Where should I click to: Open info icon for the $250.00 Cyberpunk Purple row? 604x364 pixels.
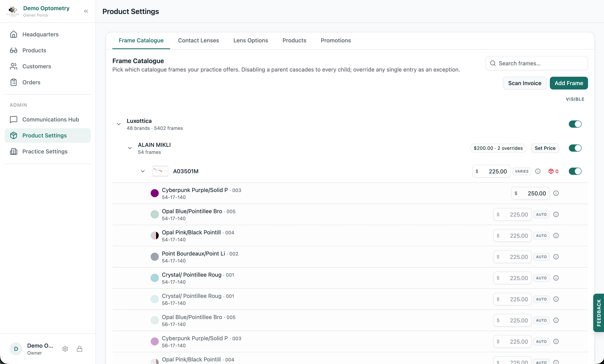(556, 193)
